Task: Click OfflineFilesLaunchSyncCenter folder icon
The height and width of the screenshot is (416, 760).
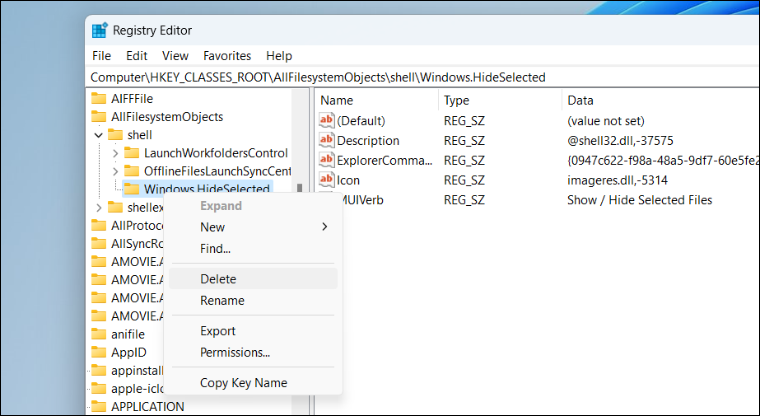Action: point(131,171)
